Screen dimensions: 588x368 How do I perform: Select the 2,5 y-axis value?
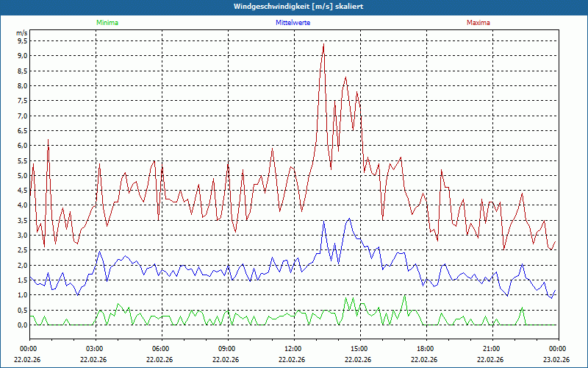click(21, 250)
